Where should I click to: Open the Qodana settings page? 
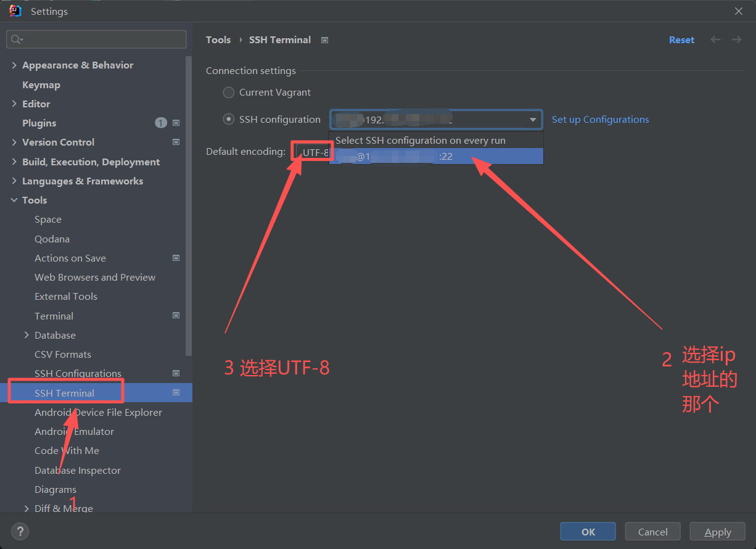click(x=52, y=239)
